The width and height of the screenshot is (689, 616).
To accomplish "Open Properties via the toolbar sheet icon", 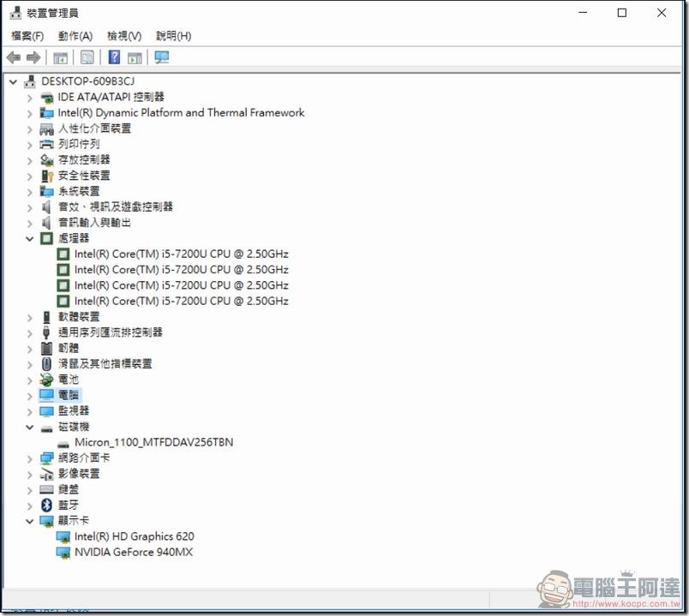I will click(87, 57).
